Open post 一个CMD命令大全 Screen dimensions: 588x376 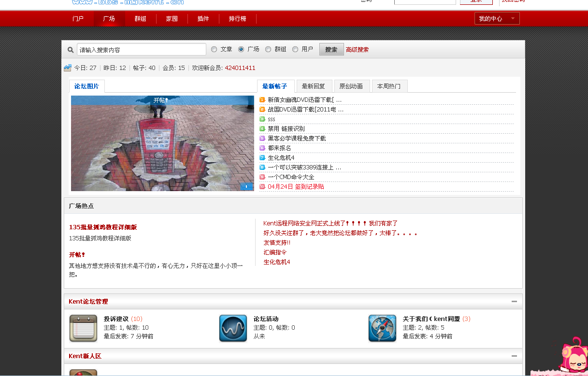click(291, 177)
